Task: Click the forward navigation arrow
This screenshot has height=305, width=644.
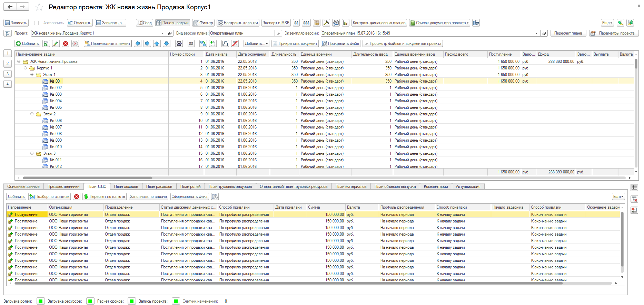Action: pos(22,7)
